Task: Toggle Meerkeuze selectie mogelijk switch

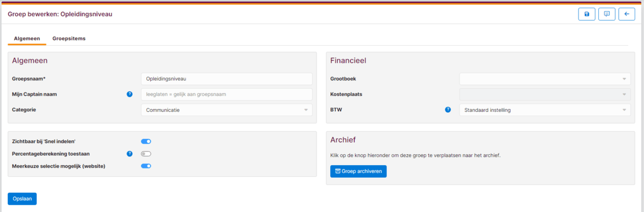Action: pos(146,166)
